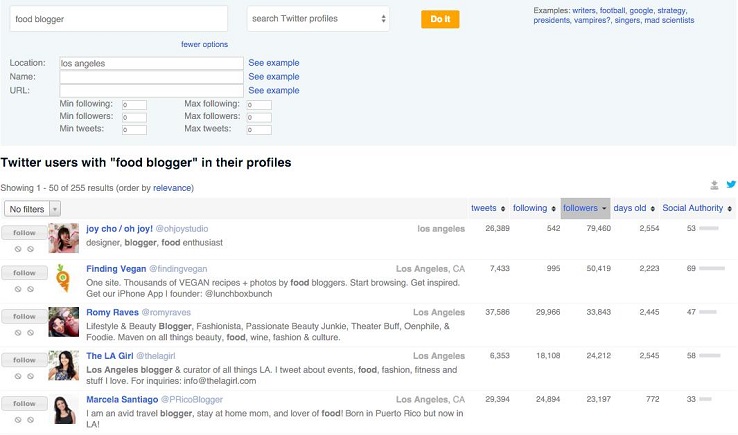Viewport: 738px width, 435px height.
Task: Click Romy Raves profile avatar
Action: (64, 322)
